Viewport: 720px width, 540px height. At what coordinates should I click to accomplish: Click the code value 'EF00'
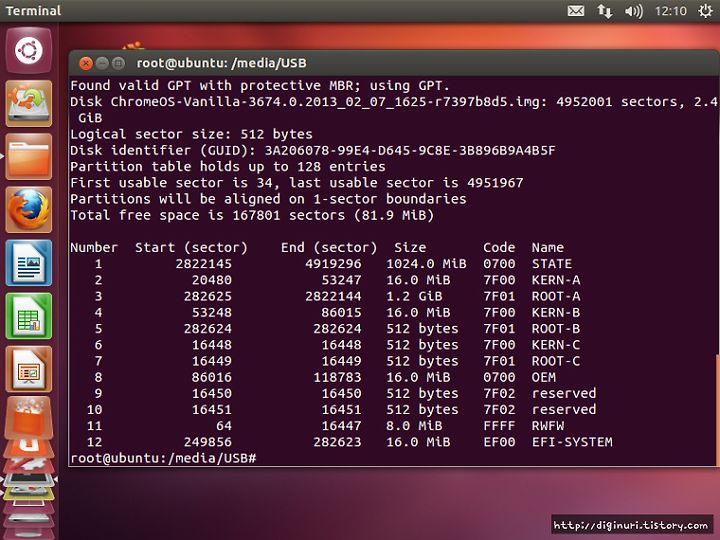pyautogui.click(x=499, y=442)
